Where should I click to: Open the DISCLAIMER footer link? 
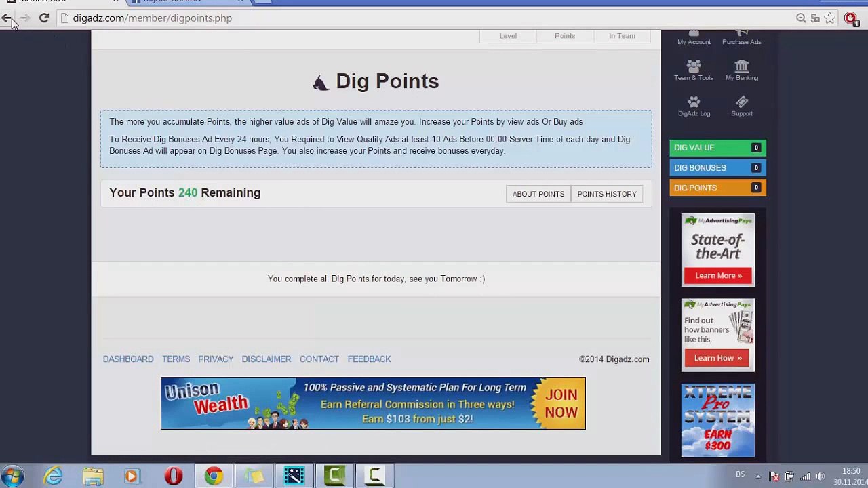(x=267, y=359)
